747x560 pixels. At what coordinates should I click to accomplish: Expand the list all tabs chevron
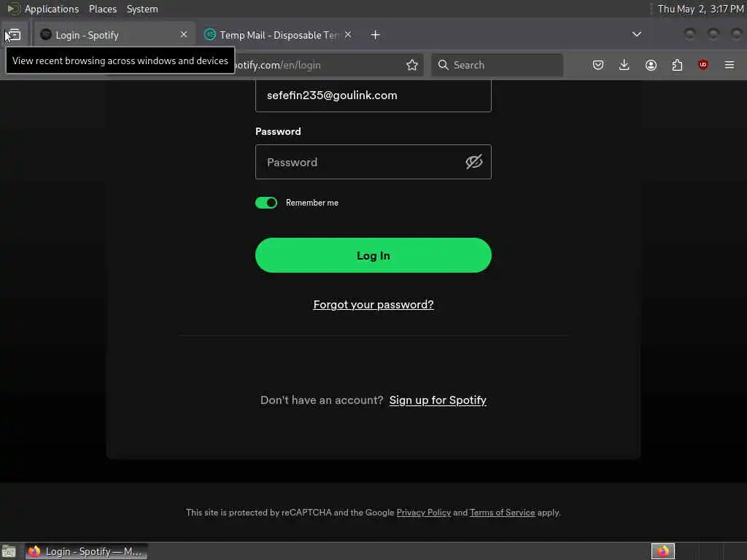click(636, 34)
